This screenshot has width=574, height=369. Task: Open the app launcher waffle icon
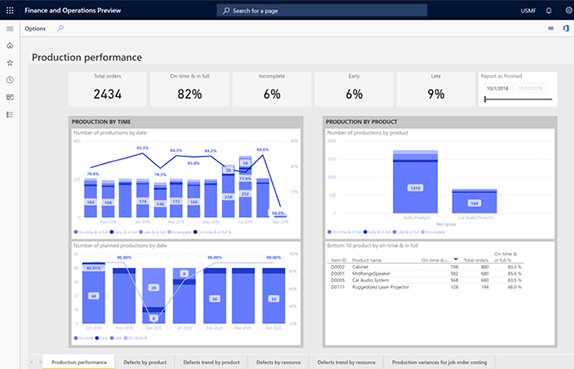click(x=10, y=10)
